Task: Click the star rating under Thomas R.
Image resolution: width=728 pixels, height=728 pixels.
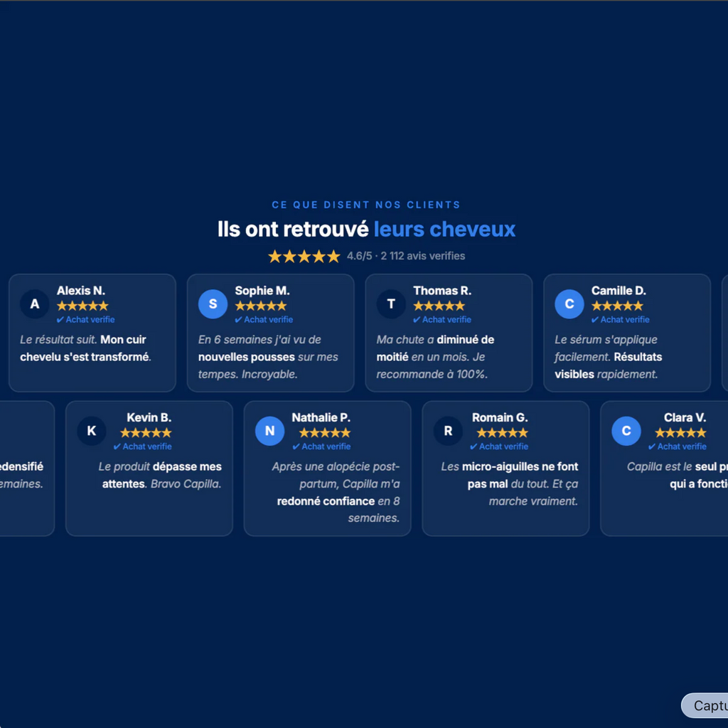Action: tap(439, 306)
